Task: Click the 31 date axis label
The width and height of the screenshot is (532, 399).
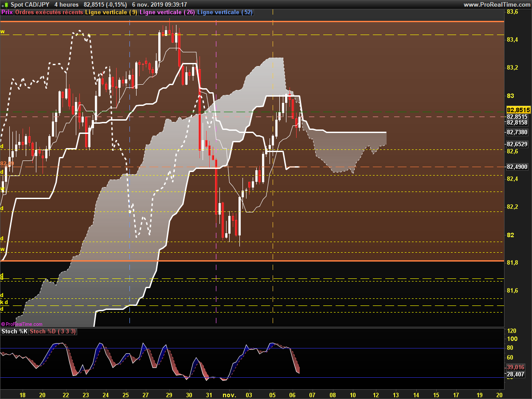Action: click(209, 395)
